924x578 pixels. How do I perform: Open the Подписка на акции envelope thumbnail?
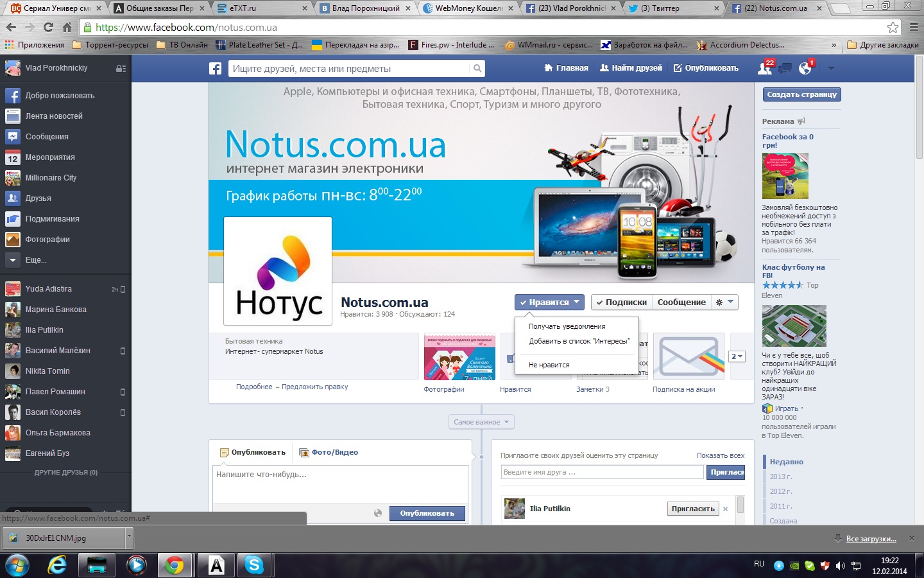[689, 357]
